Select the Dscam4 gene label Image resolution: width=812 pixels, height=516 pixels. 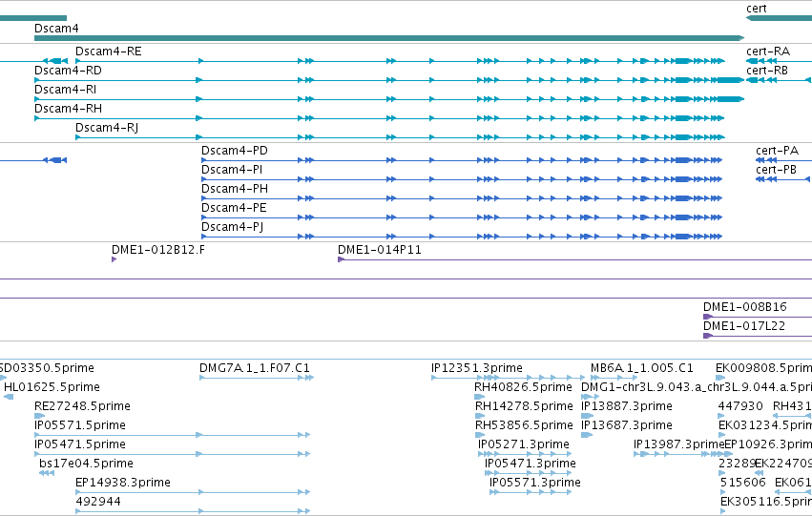coord(56,29)
